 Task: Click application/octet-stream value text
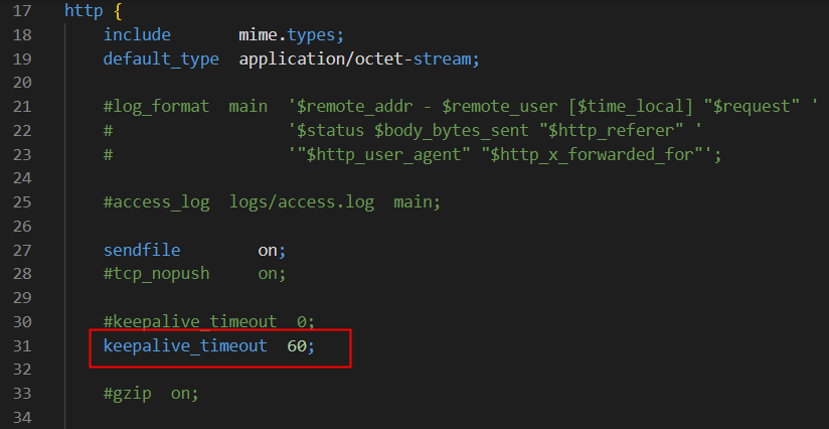(359, 59)
